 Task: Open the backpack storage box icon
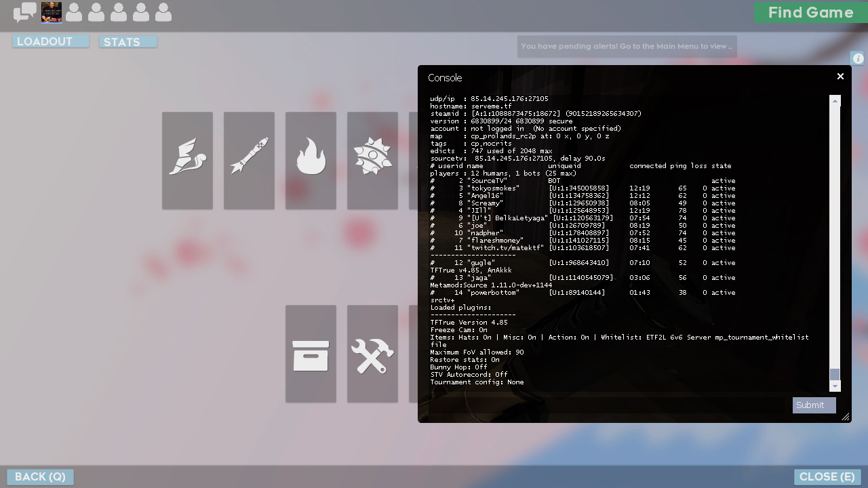coord(311,354)
